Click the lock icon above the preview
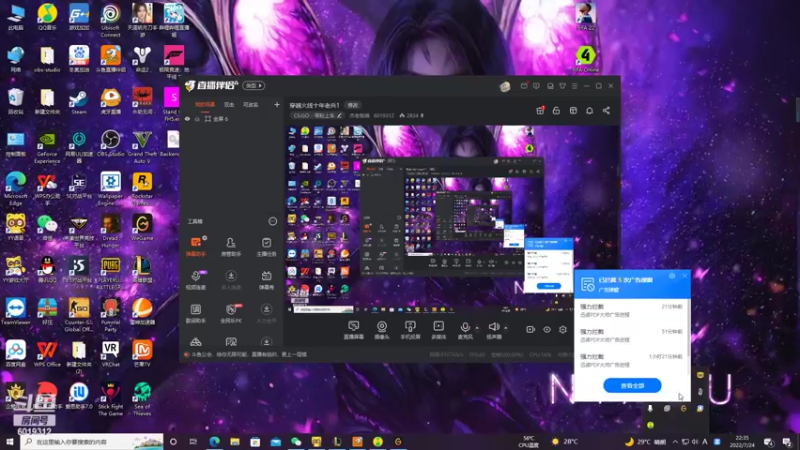Screen dimensions: 800x450 pyautogui.click(x=556, y=110)
